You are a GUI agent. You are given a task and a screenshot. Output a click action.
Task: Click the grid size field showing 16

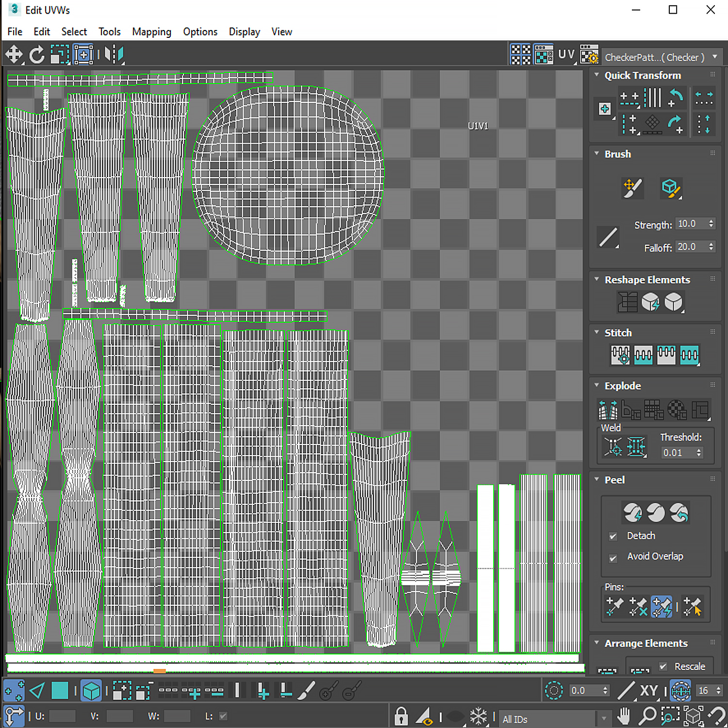705,690
